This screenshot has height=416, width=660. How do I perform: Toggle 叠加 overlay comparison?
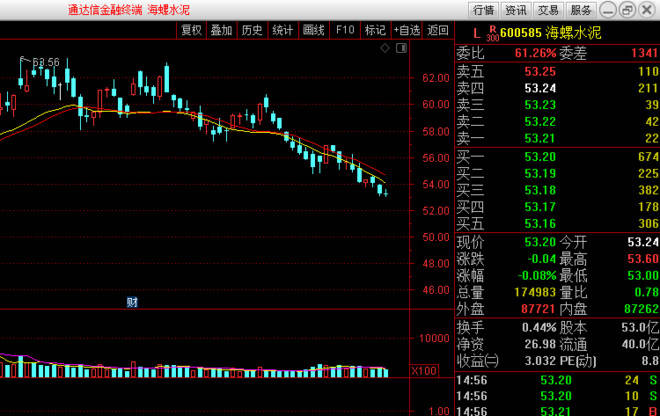(221, 30)
